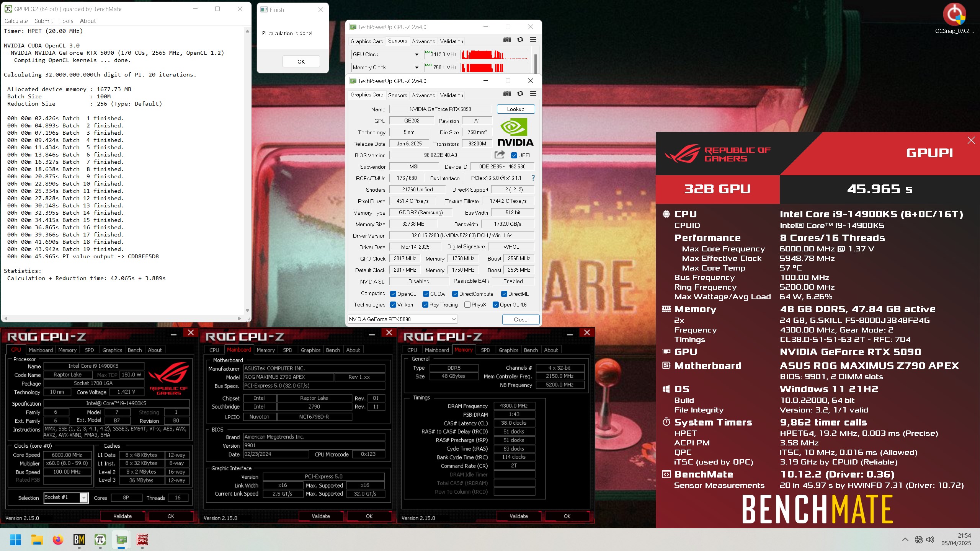Switch to GPU-Z taskbar icon
This screenshot has width=980, height=551.
[x=121, y=540]
